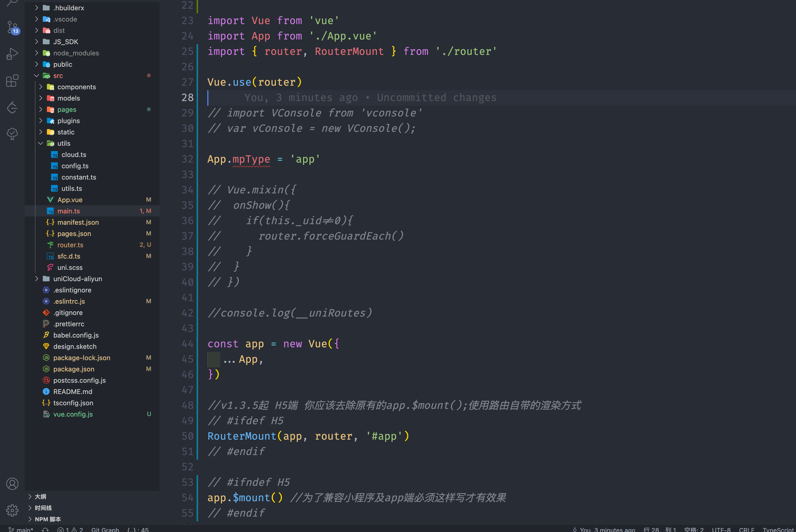
Task: Click the Accounts icon near the bottom
Action: pyautogui.click(x=12, y=484)
